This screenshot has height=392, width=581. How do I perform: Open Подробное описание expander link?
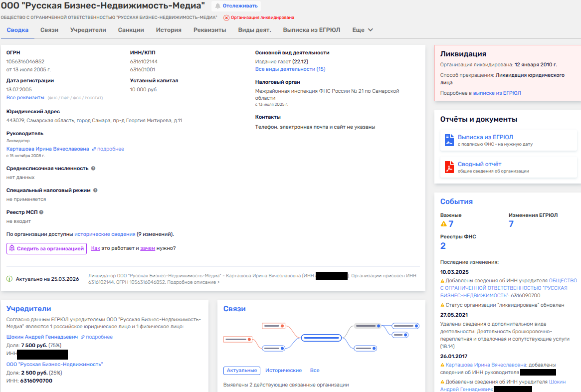point(193,282)
